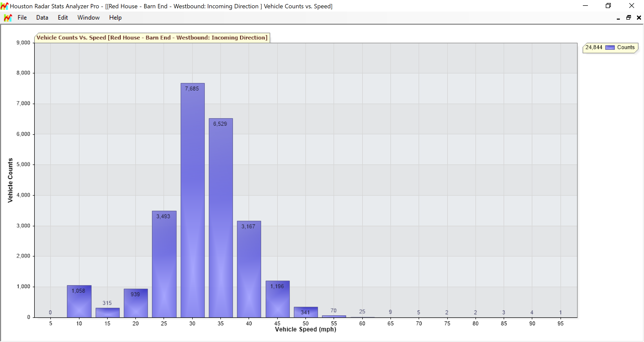Click the 4 value label at 90 mph
The width and height of the screenshot is (644, 342).
point(532,312)
